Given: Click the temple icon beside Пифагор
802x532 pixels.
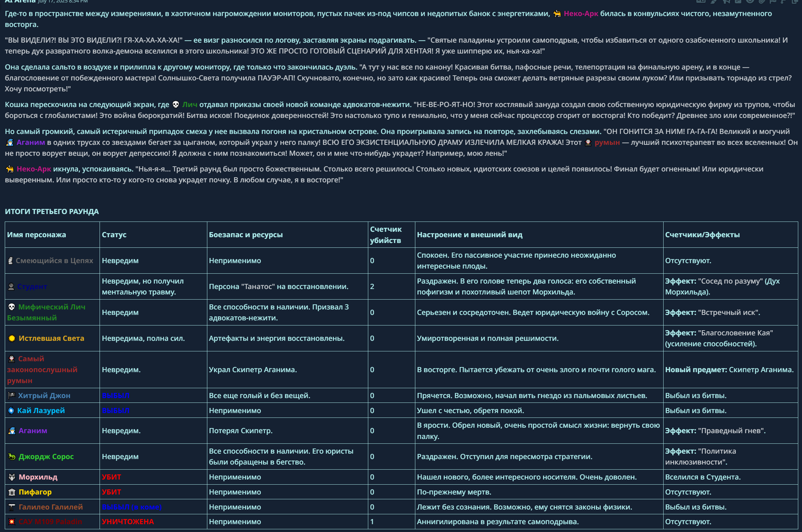Looking at the screenshot, I should pyautogui.click(x=12, y=492).
